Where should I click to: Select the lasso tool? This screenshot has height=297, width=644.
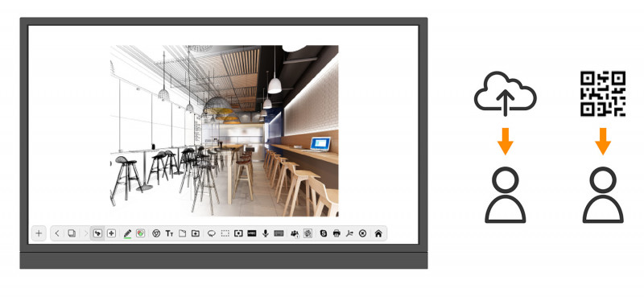coord(212,233)
